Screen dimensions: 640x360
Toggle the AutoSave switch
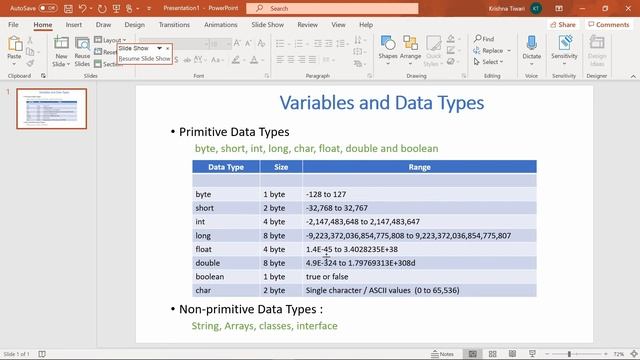47,8
